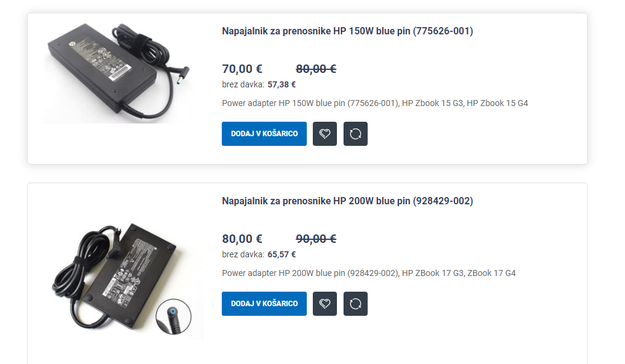Add the 928429-002 adapter to cart

[264, 303]
